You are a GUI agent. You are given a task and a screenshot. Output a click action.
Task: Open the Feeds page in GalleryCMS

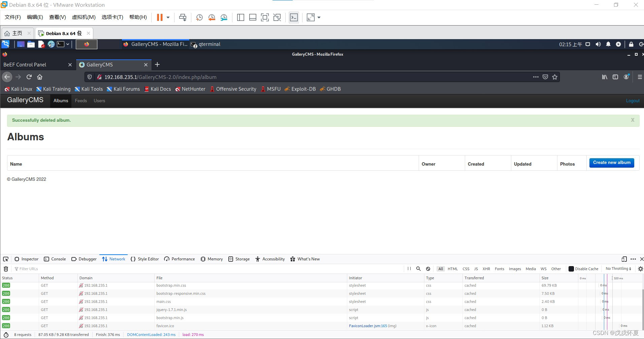point(81,101)
